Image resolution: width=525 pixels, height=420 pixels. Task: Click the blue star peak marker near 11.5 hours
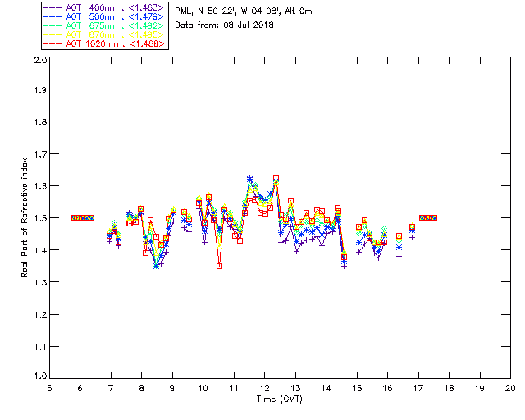(x=249, y=179)
